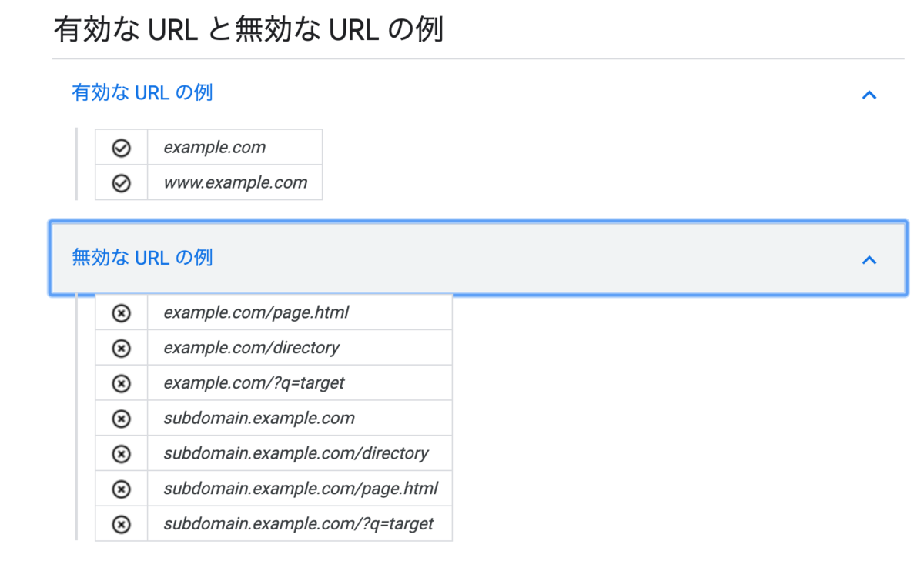Click the X icon beside example.com/directory
The height and width of the screenshot is (561, 924).
(x=121, y=349)
